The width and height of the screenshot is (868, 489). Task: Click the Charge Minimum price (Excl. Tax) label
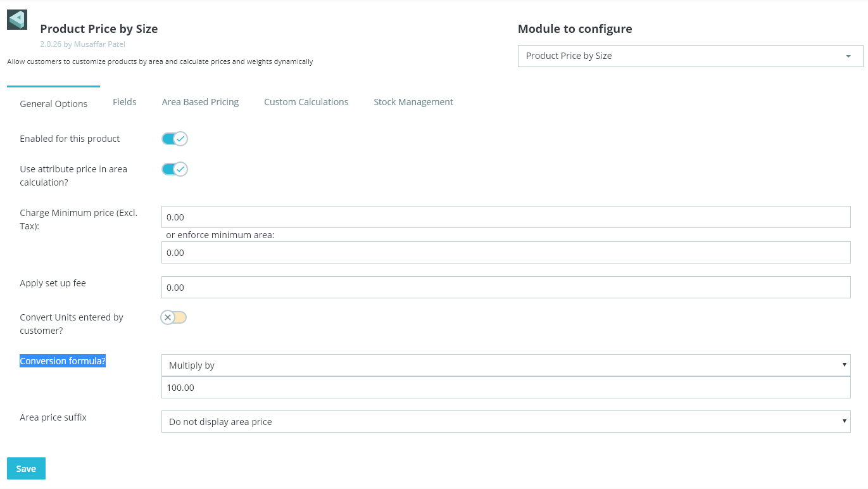tap(79, 219)
